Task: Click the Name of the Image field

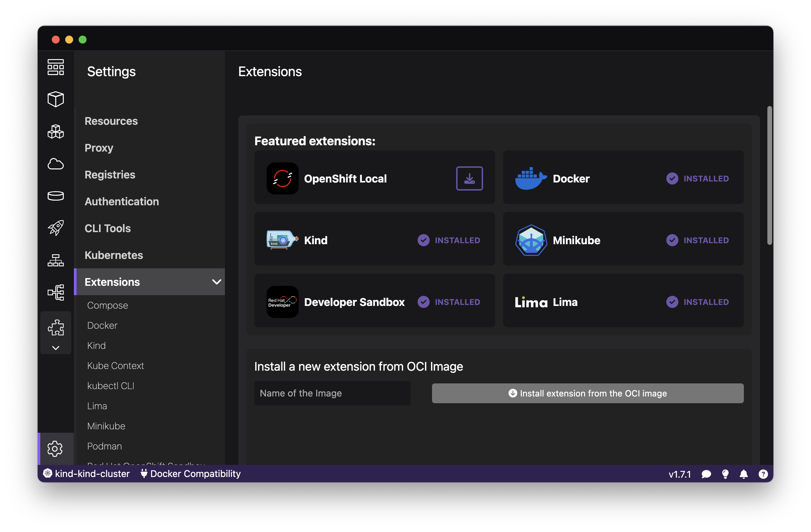Action: click(x=332, y=393)
